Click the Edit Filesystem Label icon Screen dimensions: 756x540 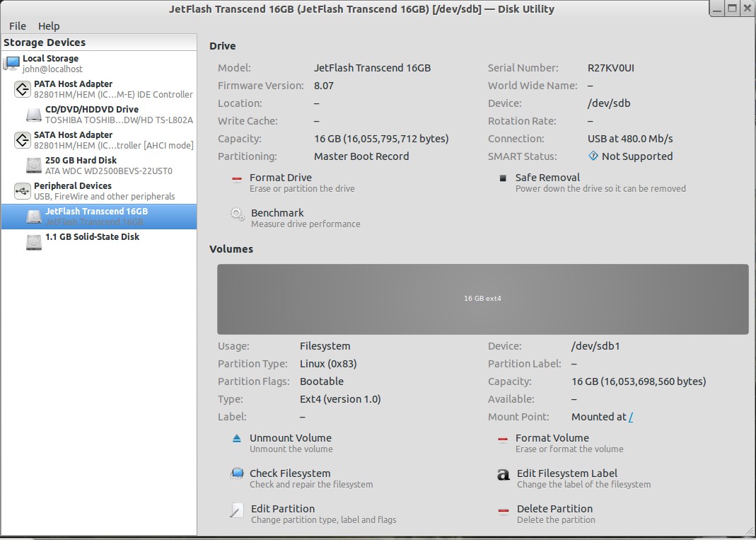point(503,475)
